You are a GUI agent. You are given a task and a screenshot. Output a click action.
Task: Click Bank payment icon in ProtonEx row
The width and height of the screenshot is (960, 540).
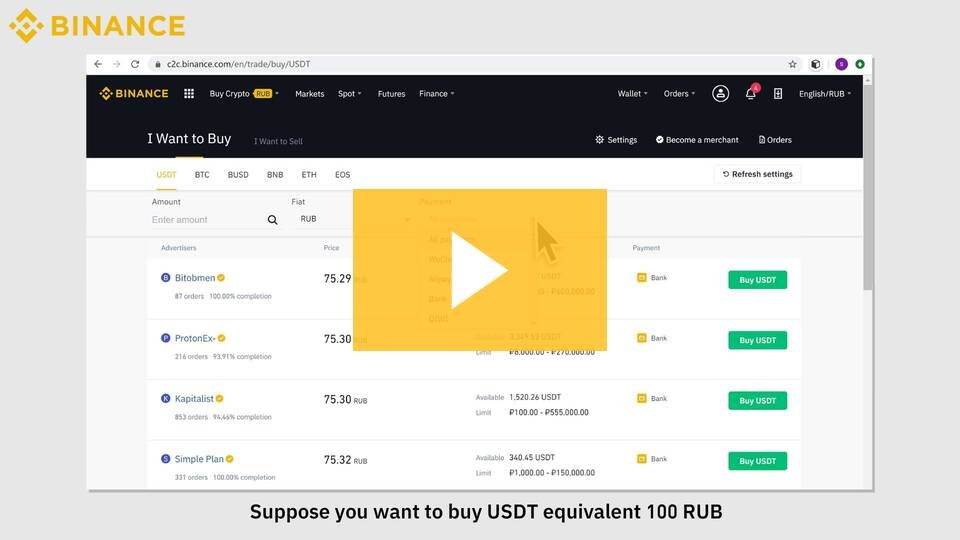pos(642,338)
